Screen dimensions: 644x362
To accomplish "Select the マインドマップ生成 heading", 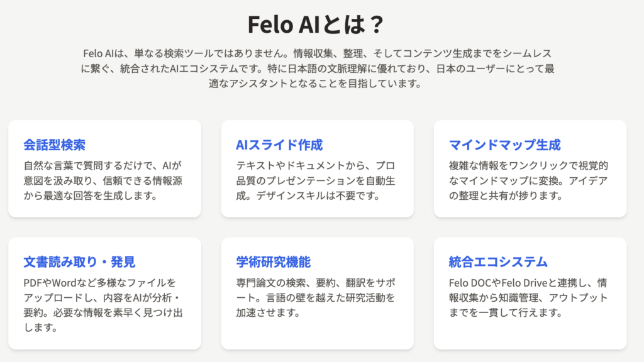I will tap(505, 145).
